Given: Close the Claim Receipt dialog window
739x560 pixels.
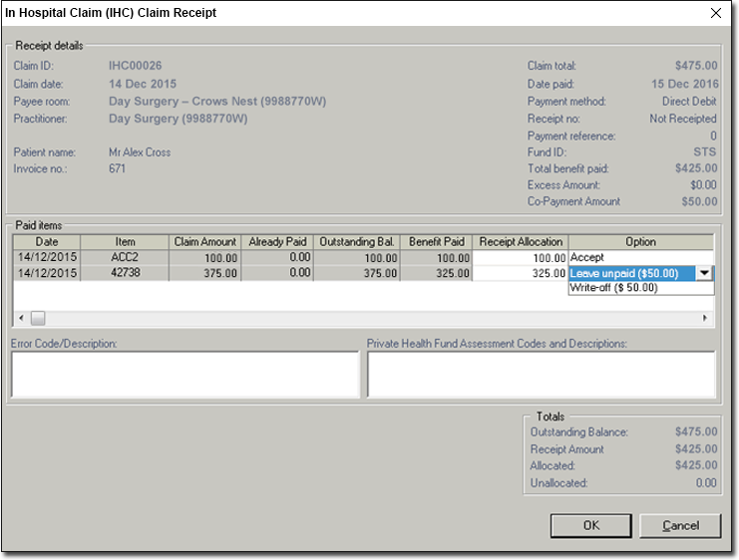Looking at the screenshot, I should [715, 13].
